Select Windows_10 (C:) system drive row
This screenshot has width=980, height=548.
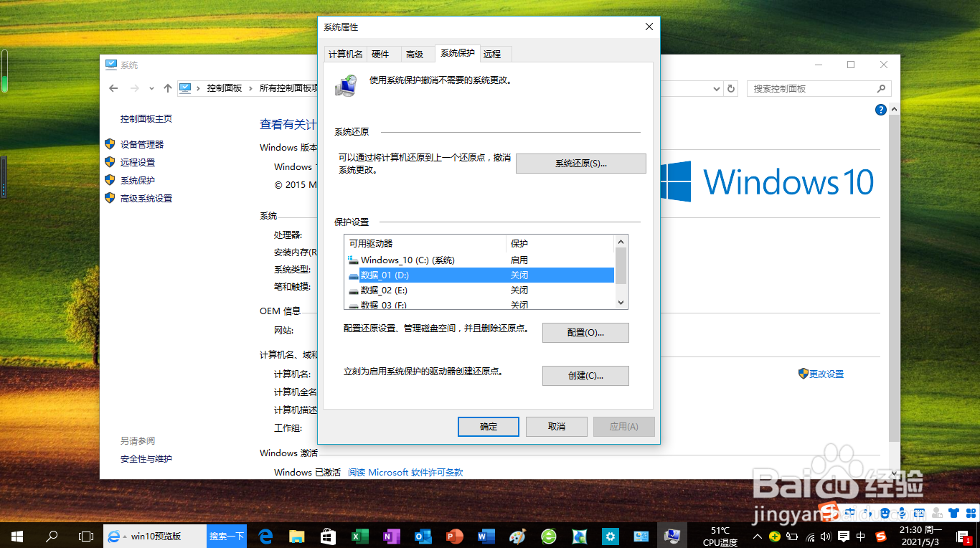(x=479, y=260)
